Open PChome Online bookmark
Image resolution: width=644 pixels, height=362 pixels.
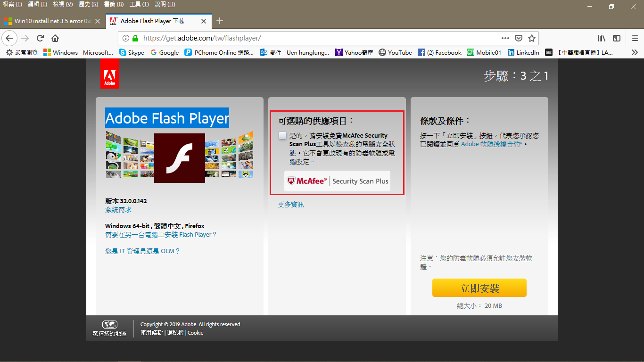(x=219, y=52)
